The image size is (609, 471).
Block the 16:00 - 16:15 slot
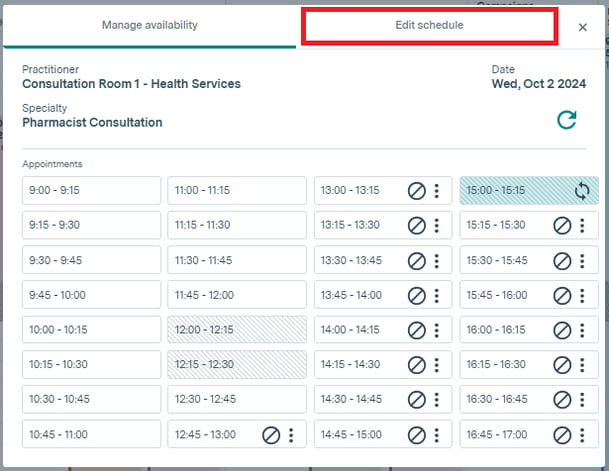pyautogui.click(x=562, y=330)
